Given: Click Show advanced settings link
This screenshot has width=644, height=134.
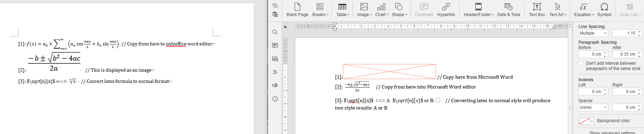Looking at the screenshot, I should point(612,133).
